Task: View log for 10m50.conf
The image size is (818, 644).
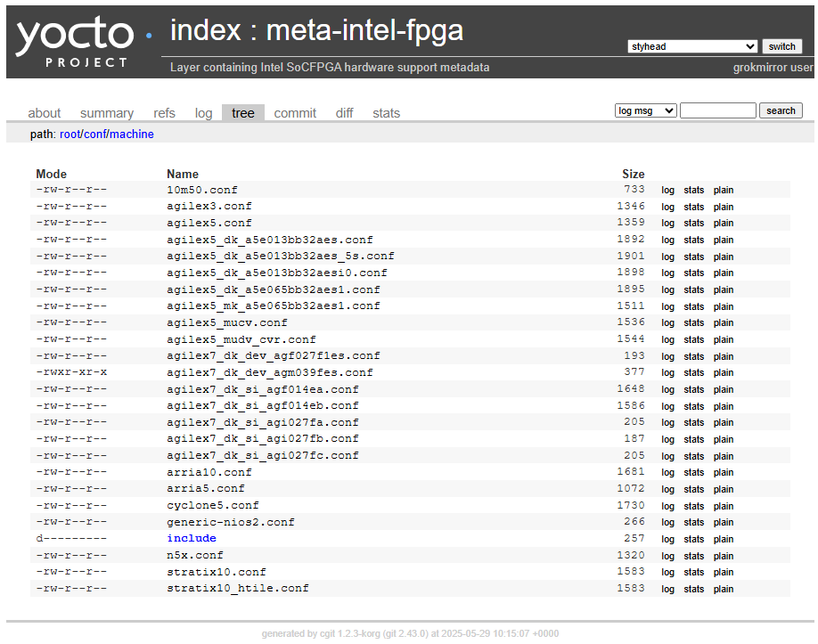Action: click(667, 191)
